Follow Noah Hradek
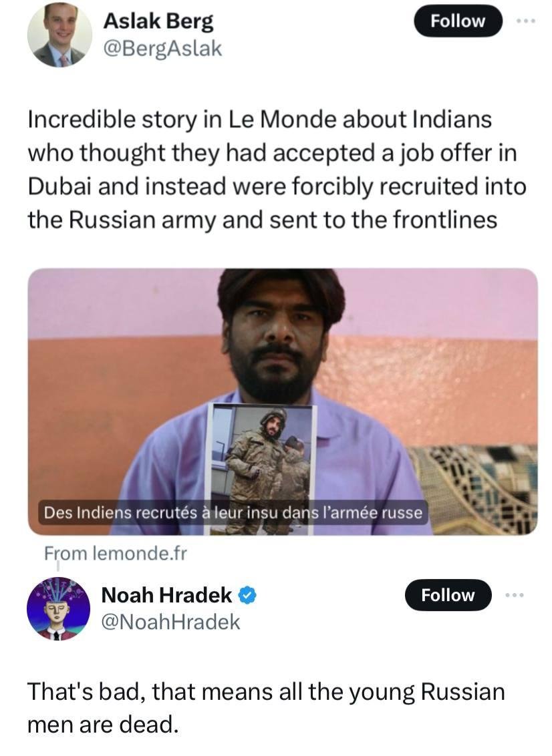 tap(448, 595)
